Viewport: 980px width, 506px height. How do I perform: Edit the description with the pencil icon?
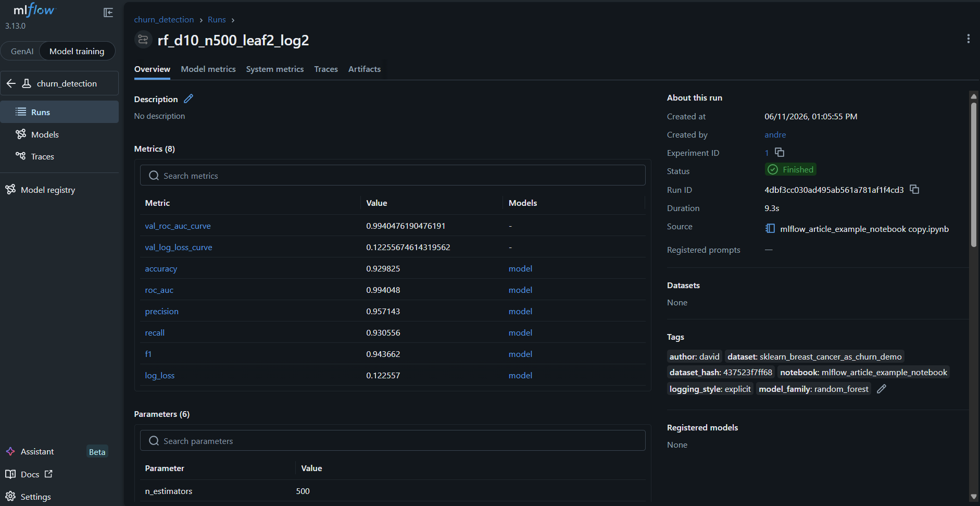(x=189, y=98)
